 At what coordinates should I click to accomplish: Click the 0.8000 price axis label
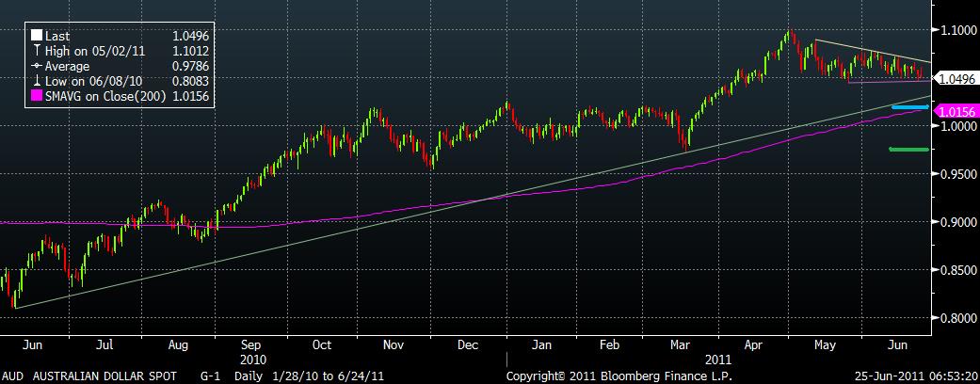[956, 319]
